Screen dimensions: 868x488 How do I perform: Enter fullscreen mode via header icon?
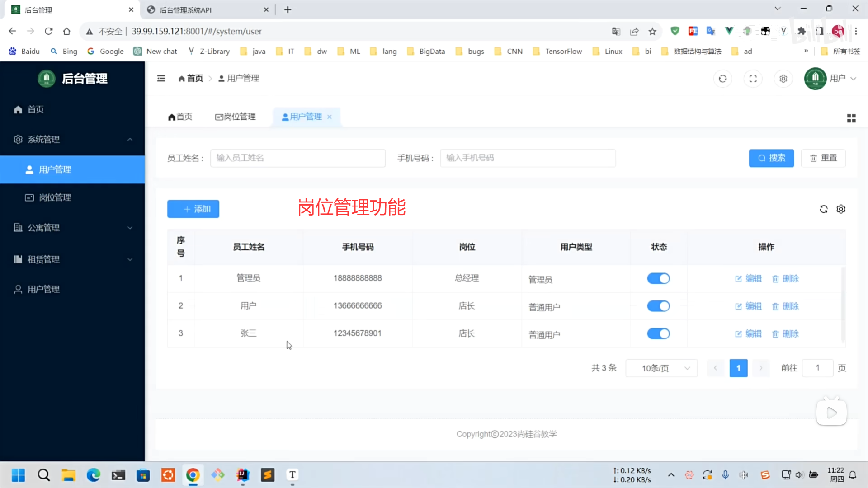(753, 79)
